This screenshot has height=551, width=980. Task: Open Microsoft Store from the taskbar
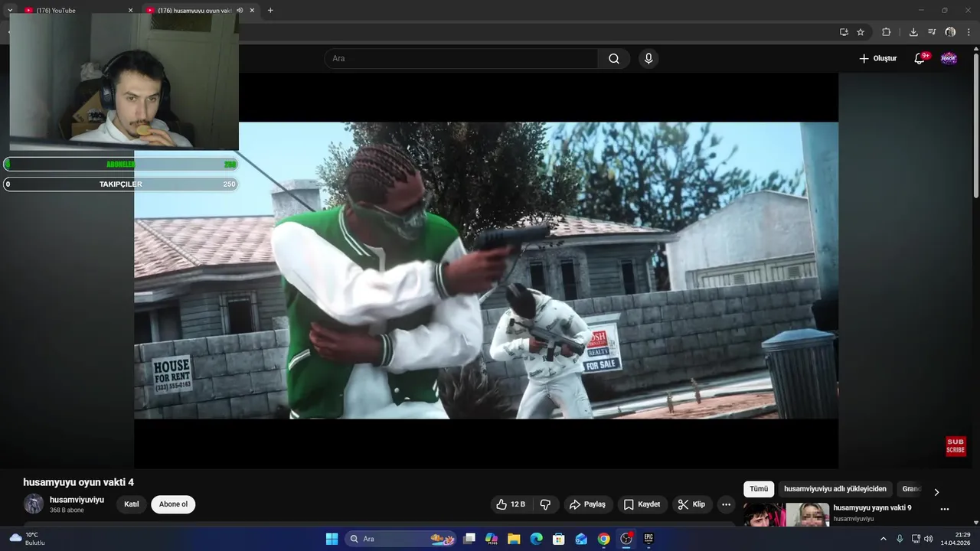pyautogui.click(x=559, y=539)
